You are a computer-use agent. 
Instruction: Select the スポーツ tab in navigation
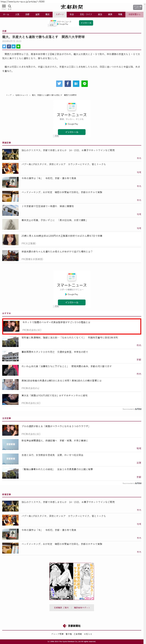60,14
